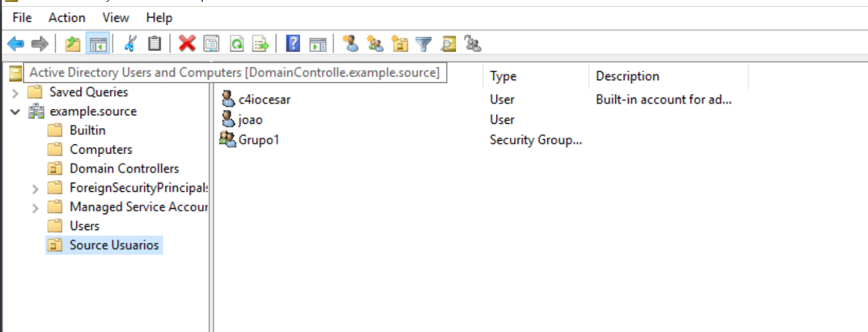This screenshot has width=868, height=332.
Task: Click the Grupo1 group icon
Action: pyautogui.click(x=227, y=139)
